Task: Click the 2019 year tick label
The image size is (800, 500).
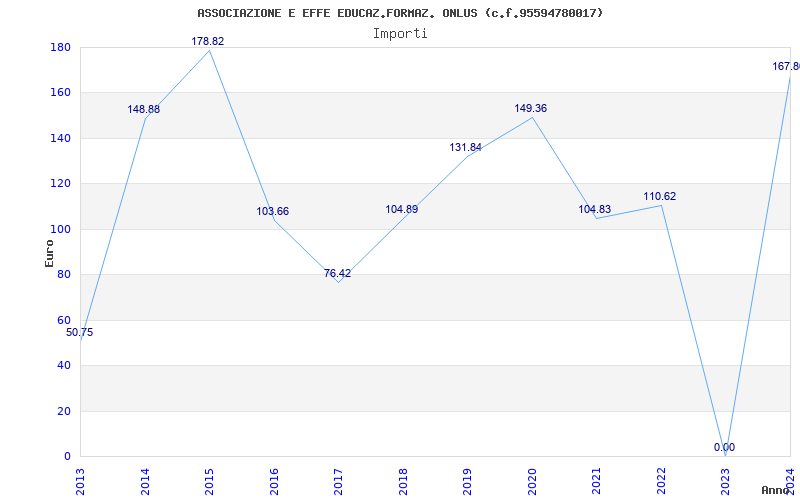Action: pyautogui.click(x=467, y=481)
